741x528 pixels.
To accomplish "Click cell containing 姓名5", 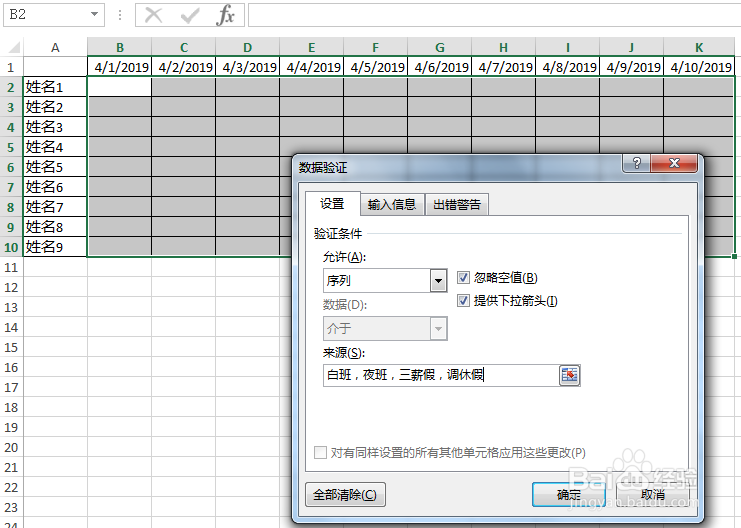I will pos(55,167).
